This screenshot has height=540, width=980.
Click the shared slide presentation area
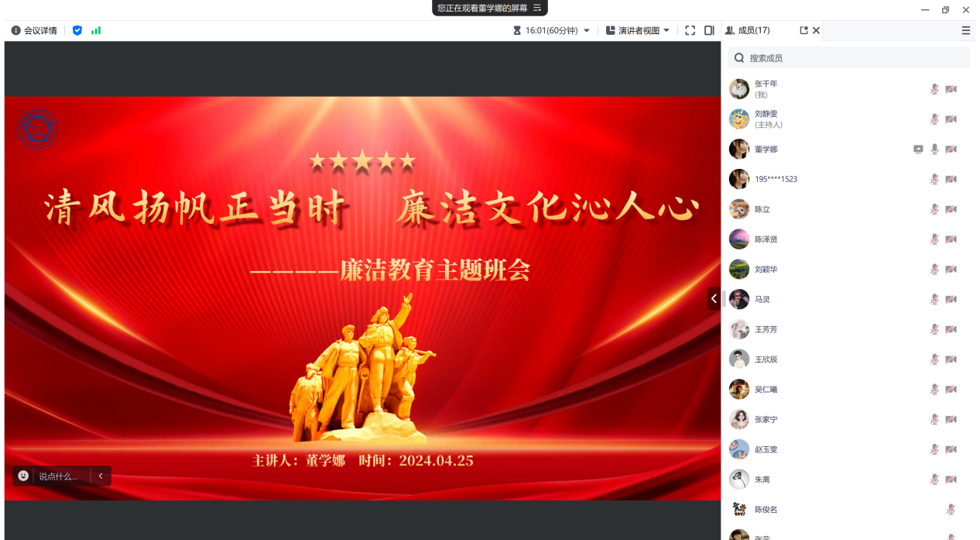(362, 298)
